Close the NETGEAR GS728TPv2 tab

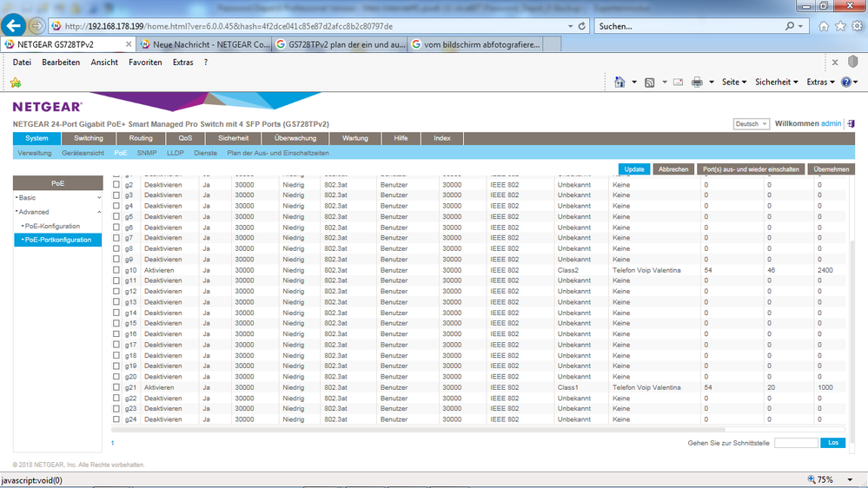129,44
